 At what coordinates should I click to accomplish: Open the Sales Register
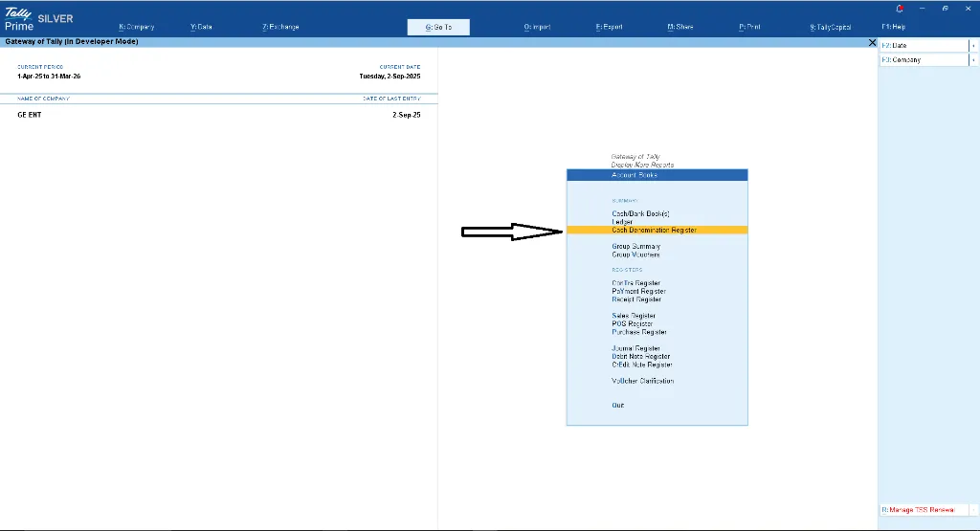point(634,316)
